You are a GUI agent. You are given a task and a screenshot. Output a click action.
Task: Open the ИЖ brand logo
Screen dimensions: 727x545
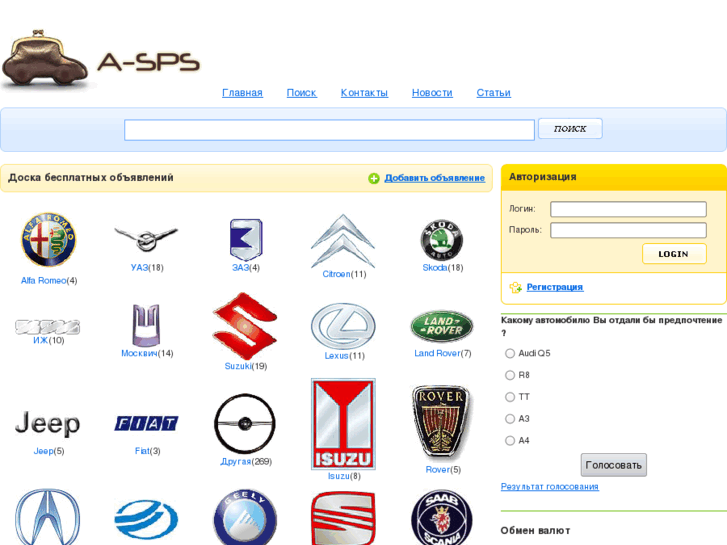tap(47, 327)
